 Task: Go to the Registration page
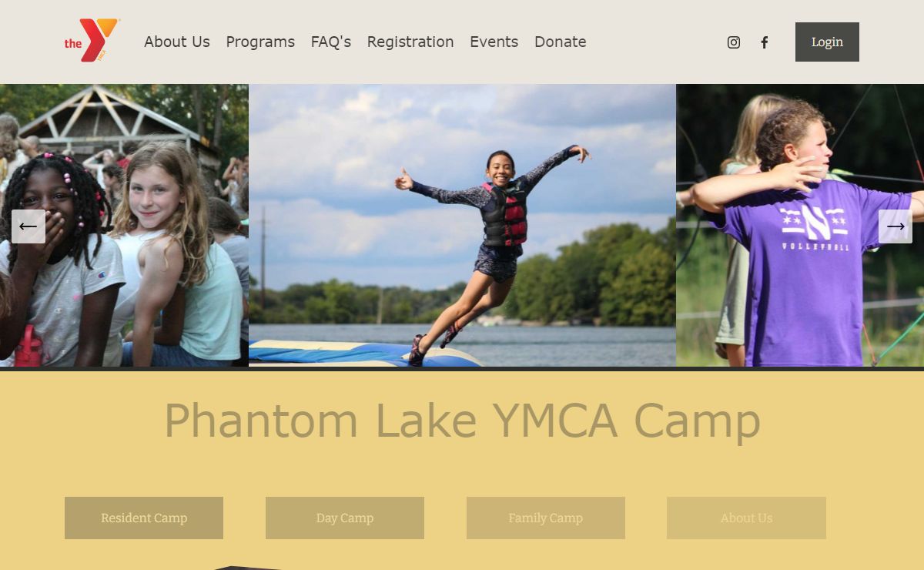(x=410, y=42)
